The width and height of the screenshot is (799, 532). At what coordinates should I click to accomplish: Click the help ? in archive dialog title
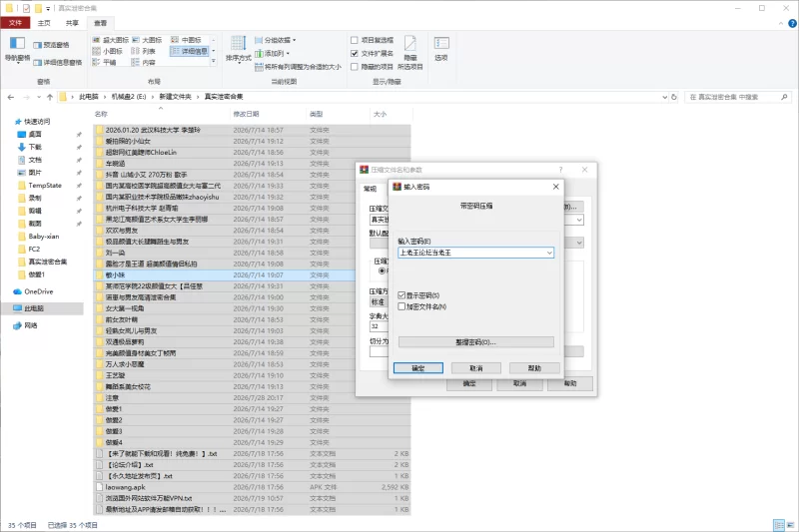tap(560, 170)
